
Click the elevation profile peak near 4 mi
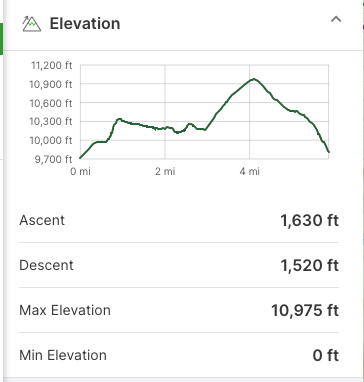[254, 79]
